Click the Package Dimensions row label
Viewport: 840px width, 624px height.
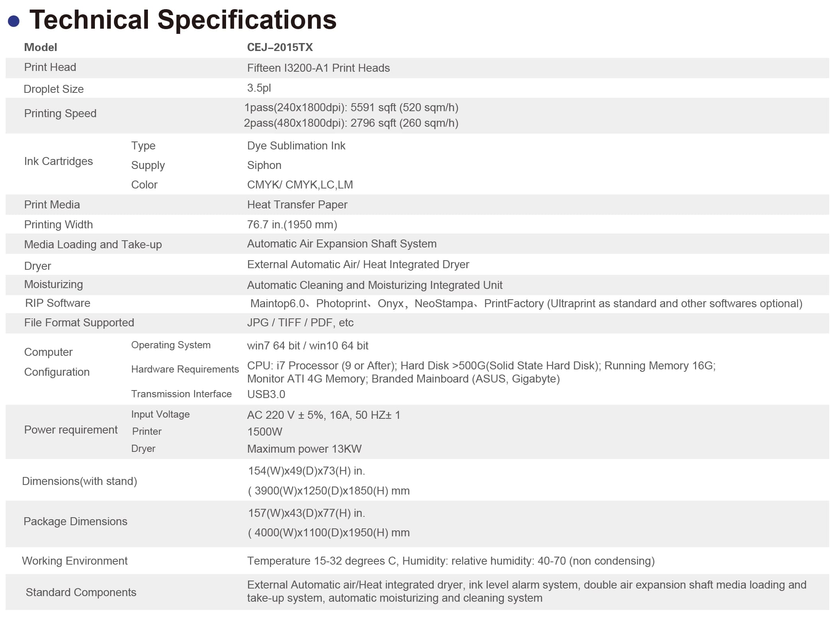(x=75, y=522)
